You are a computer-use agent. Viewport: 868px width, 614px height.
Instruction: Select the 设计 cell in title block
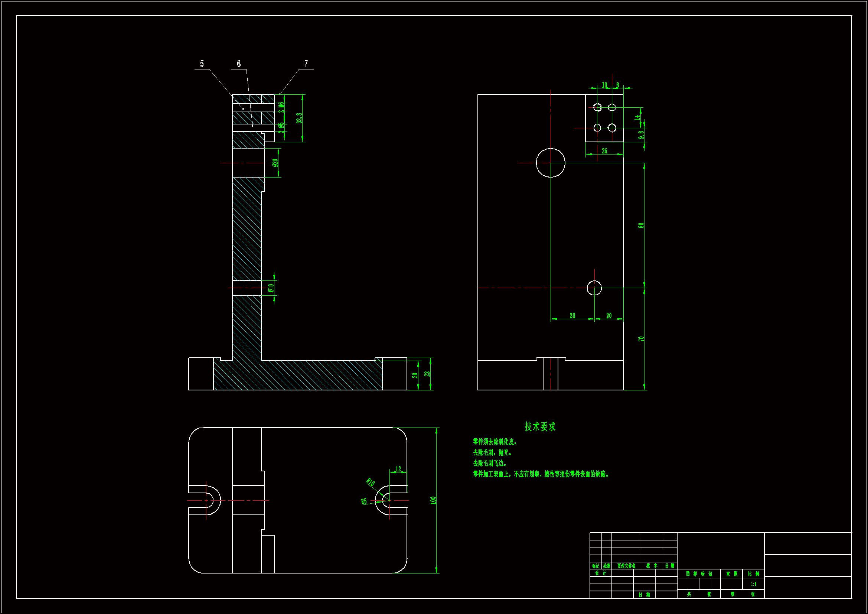pos(600,573)
